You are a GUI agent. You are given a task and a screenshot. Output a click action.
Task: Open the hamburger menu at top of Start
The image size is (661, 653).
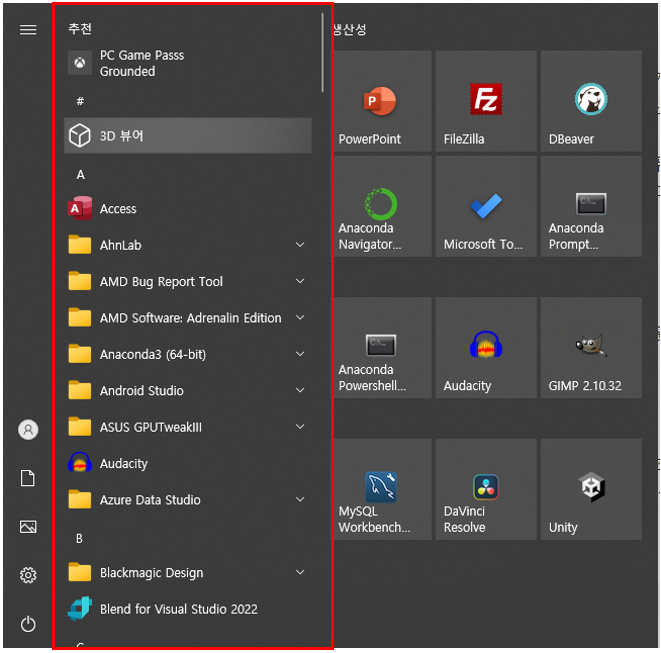tap(28, 30)
